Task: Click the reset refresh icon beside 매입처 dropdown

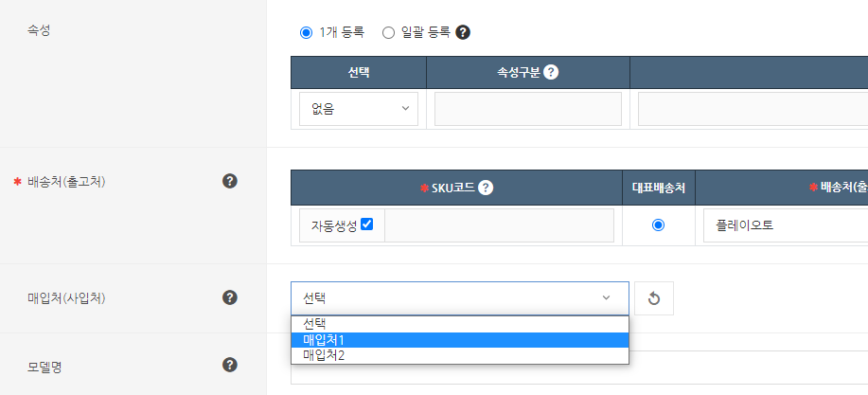Action: tap(653, 298)
